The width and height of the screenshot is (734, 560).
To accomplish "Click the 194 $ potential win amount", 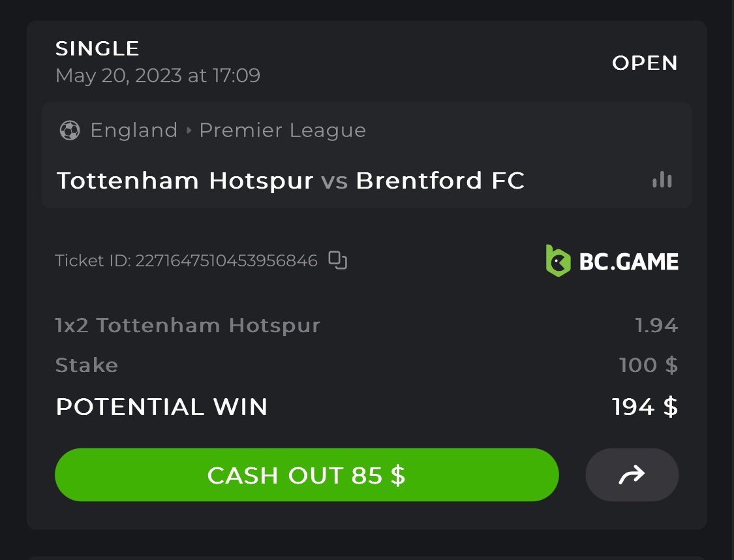I will click(x=645, y=407).
